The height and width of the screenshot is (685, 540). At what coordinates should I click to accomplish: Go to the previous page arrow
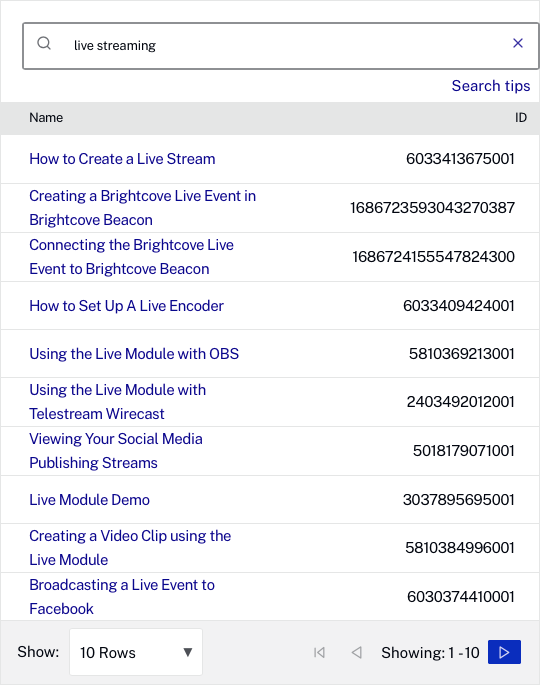pos(357,652)
